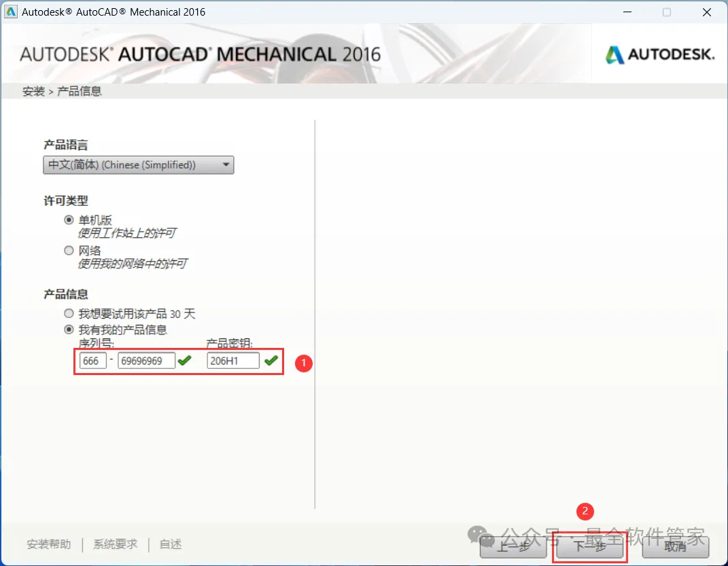The image size is (728, 566).
Task: Click the serial number prefix field 666
Action: [93, 361]
